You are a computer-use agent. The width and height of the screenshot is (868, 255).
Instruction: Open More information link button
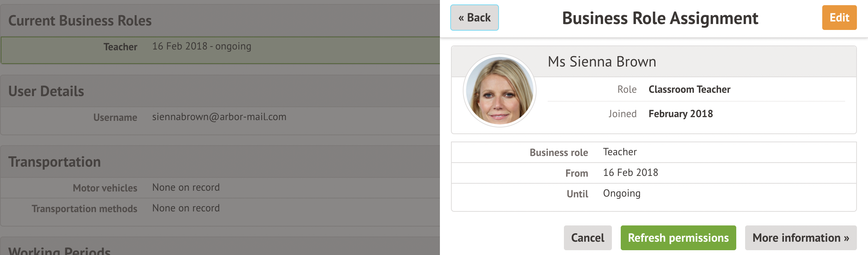pyautogui.click(x=800, y=238)
